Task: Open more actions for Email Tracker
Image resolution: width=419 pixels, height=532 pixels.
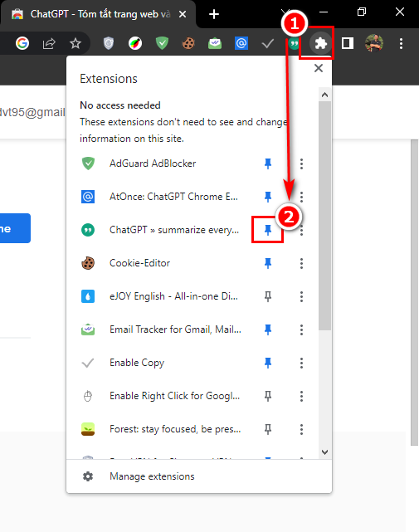Action: 301,329
